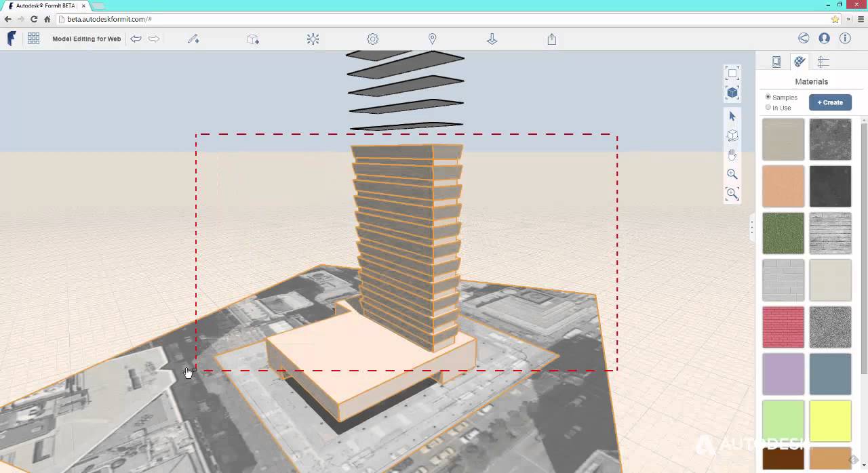Click the Create material button

click(830, 102)
